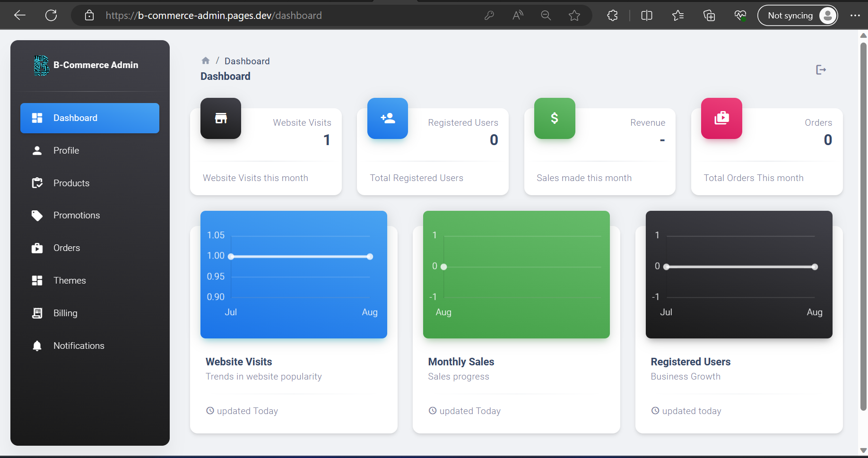
Task: Click the shopping bag icon on Orders card
Action: 721,118
